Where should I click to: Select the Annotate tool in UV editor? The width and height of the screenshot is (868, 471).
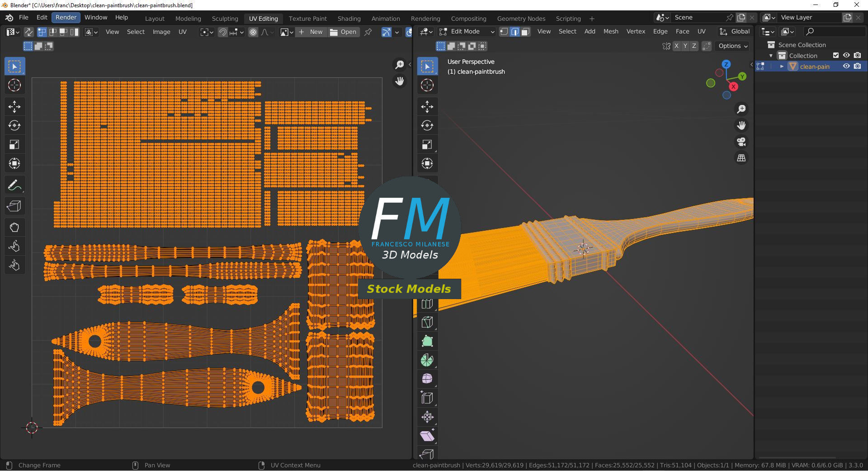coord(14,185)
